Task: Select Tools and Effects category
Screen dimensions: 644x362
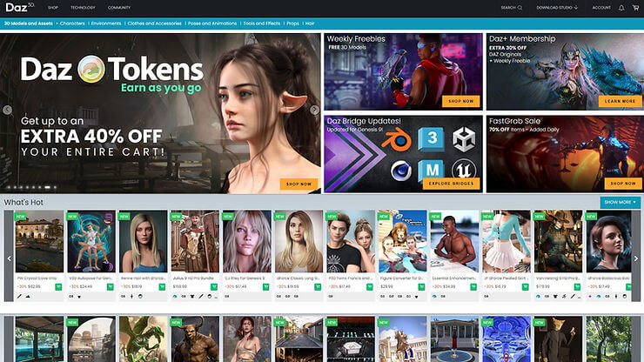Action: point(262,23)
